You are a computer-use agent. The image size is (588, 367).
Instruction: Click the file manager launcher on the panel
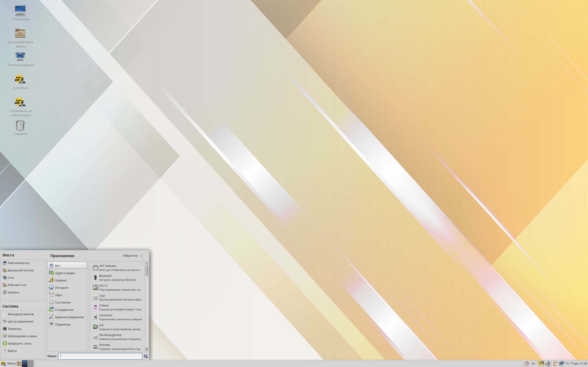coord(19,363)
